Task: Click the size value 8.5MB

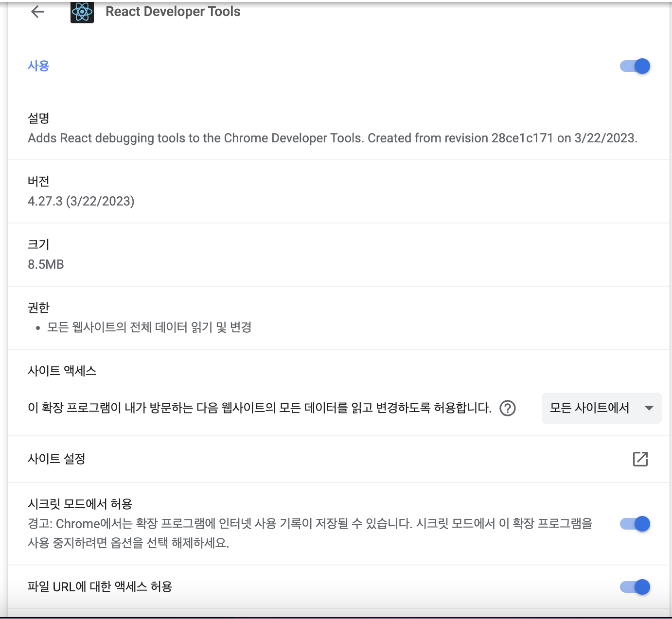Action: click(46, 264)
